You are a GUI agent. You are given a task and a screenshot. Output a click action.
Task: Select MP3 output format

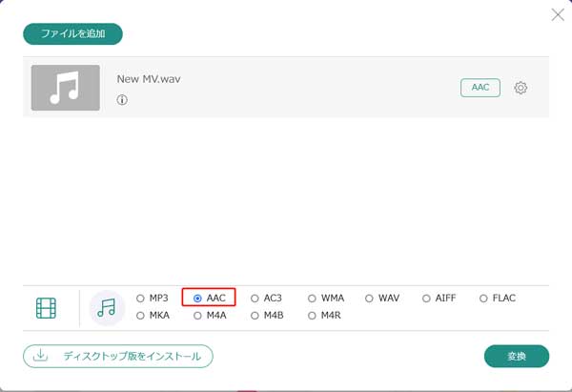(140, 299)
